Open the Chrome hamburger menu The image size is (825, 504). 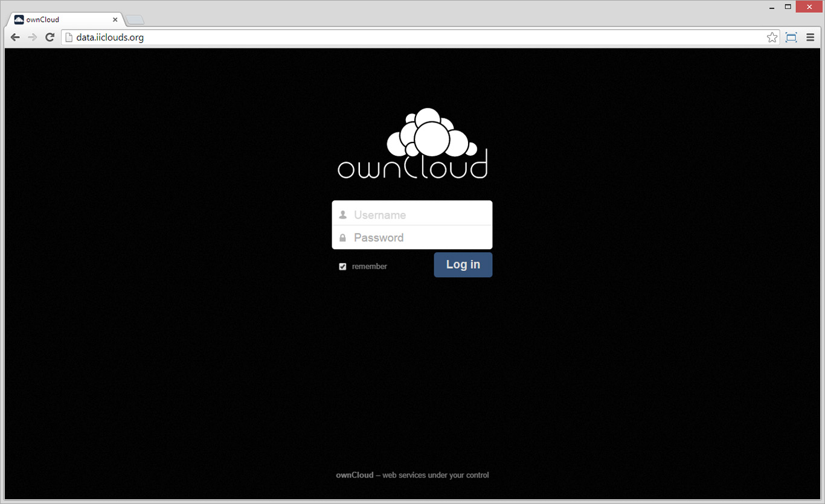[811, 37]
